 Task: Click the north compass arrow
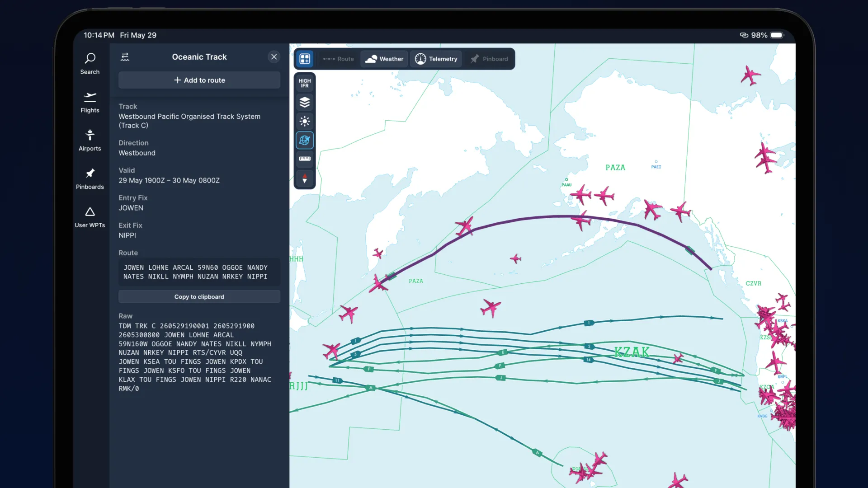pos(305,178)
